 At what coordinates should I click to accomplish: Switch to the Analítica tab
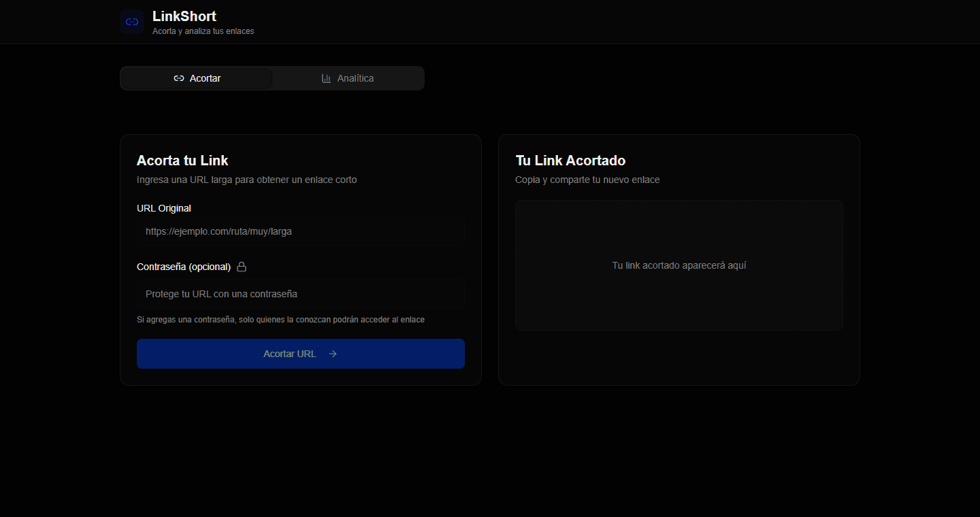(x=347, y=78)
